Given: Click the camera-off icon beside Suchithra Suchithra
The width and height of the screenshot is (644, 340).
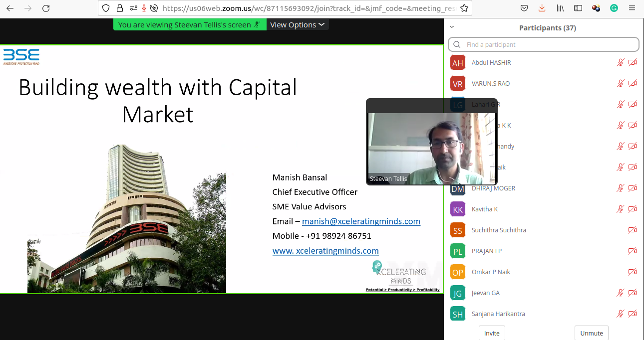Looking at the screenshot, I should point(633,230).
